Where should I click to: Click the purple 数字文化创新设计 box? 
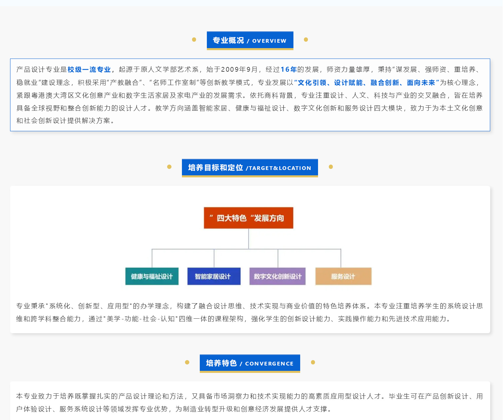click(x=277, y=276)
